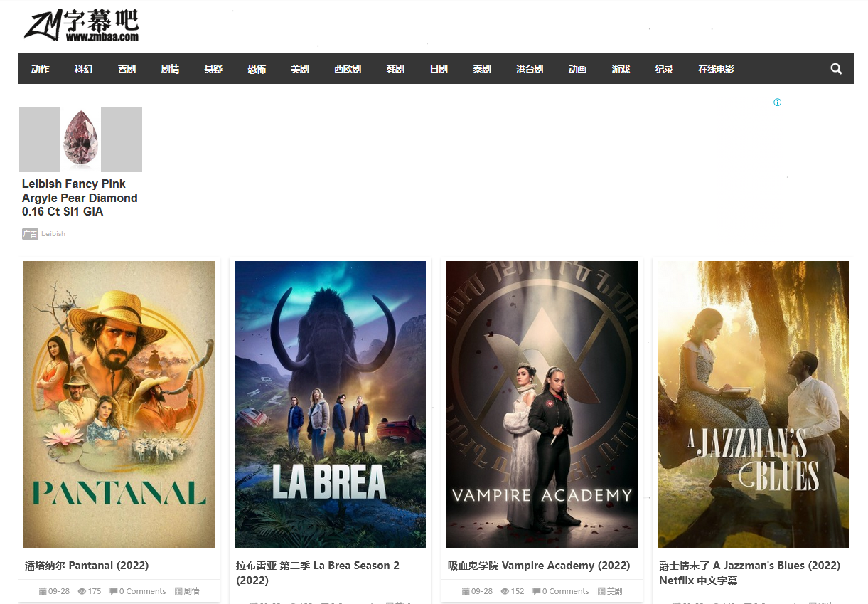
Task: Open the 港台剧 section
Action: [x=530, y=69]
